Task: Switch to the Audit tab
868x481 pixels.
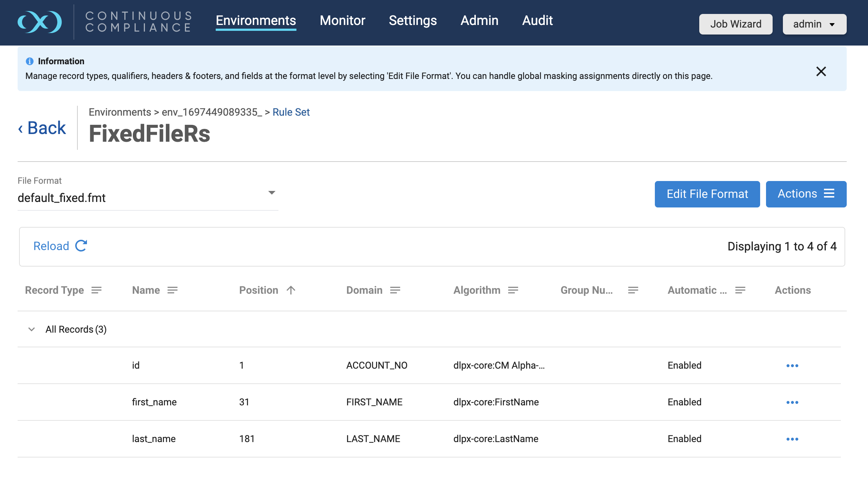Action: coord(537,21)
